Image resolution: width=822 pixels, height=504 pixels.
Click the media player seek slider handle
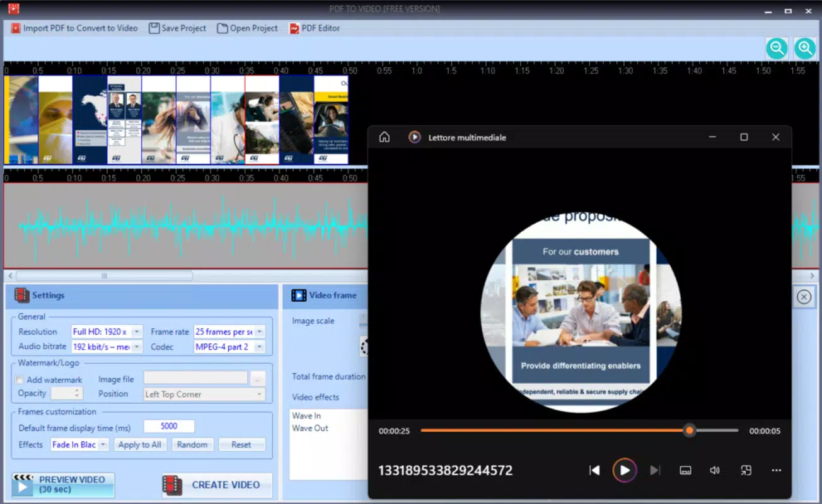coord(690,430)
